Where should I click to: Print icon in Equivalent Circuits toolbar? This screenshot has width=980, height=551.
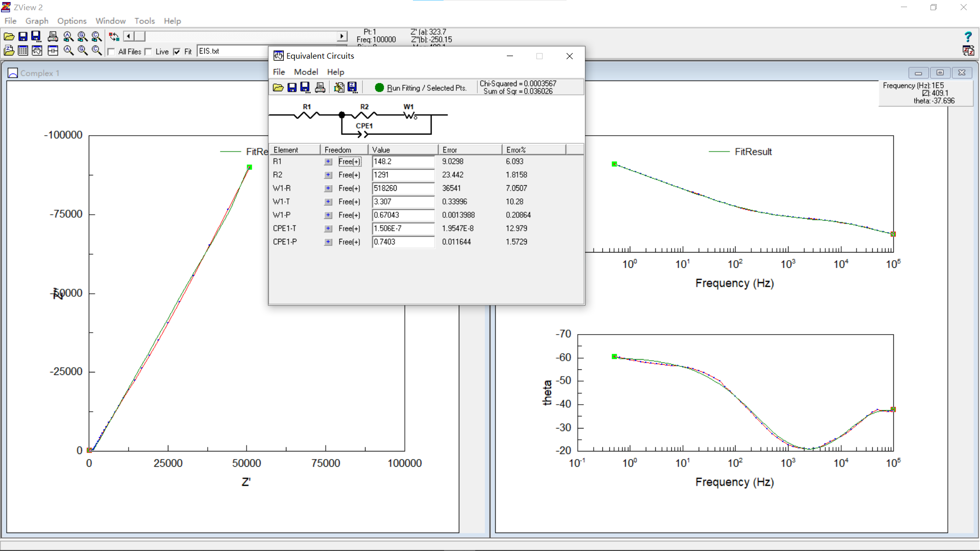tap(320, 88)
